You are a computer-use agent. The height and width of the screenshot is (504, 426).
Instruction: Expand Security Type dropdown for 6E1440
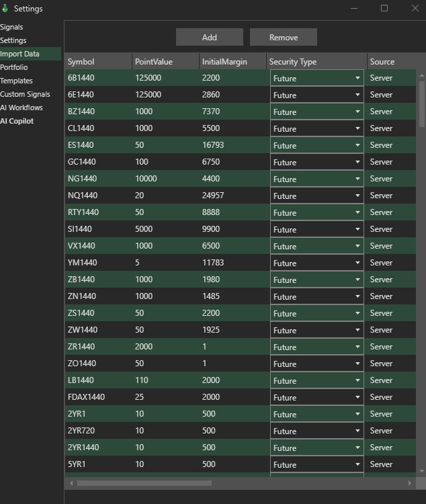(x=316, y=95)
